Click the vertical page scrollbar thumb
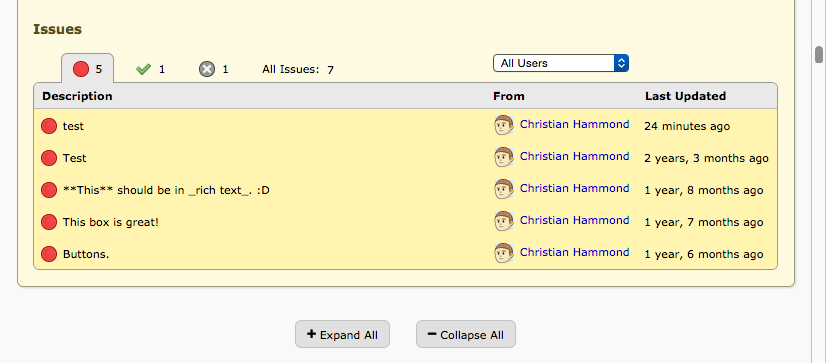This screenshot has width=826, height=363. [x=819, y=55]
